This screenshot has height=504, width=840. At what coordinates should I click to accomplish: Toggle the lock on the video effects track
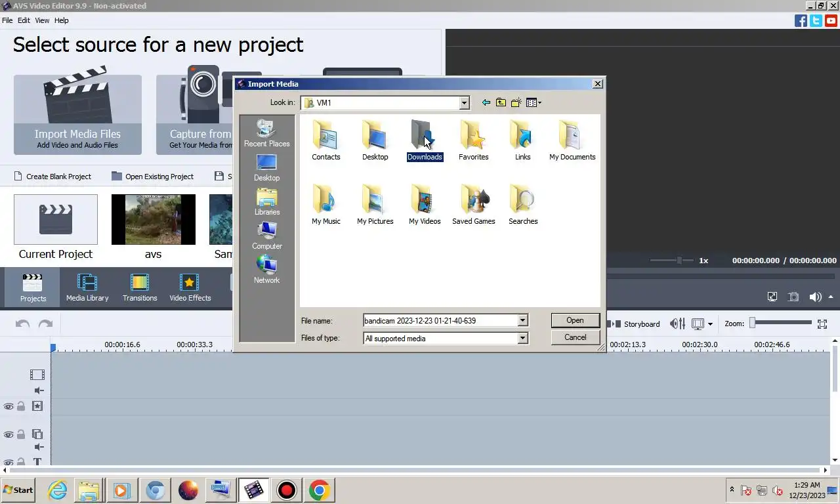point(21,406)
